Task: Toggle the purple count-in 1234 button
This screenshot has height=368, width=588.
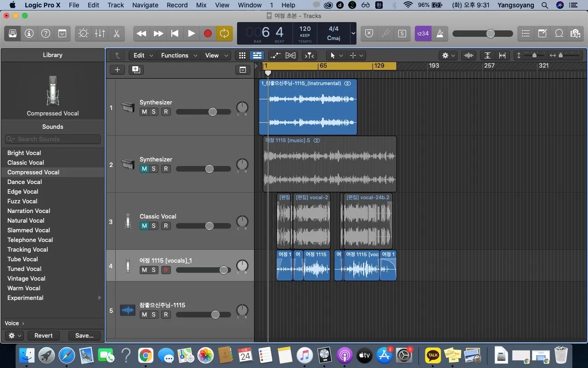Action: click(x=423, y=34)
